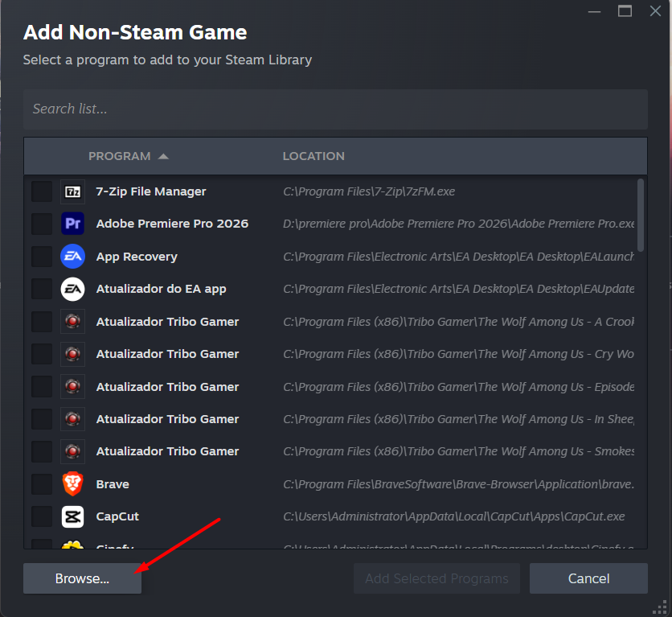Click the 7-Zip File Manager icon
Image resolution: width=672 pixels, height=617 pixels.
tap(72, 191)
